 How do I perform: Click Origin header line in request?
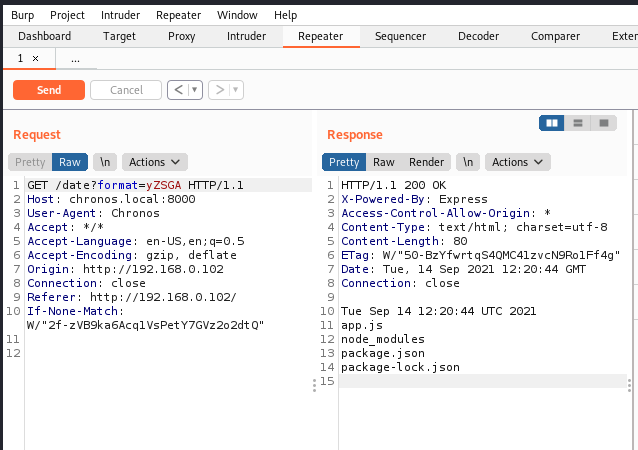pos(125,269)
